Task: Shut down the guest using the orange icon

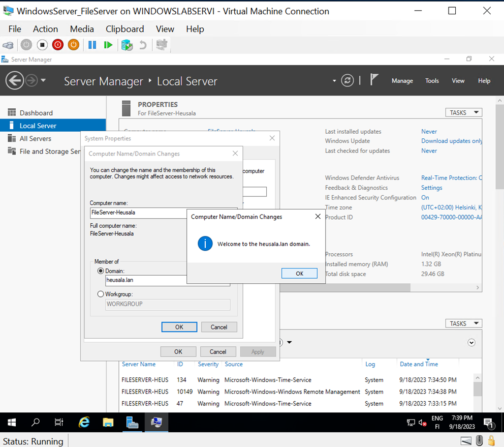Action: point(73,45)
